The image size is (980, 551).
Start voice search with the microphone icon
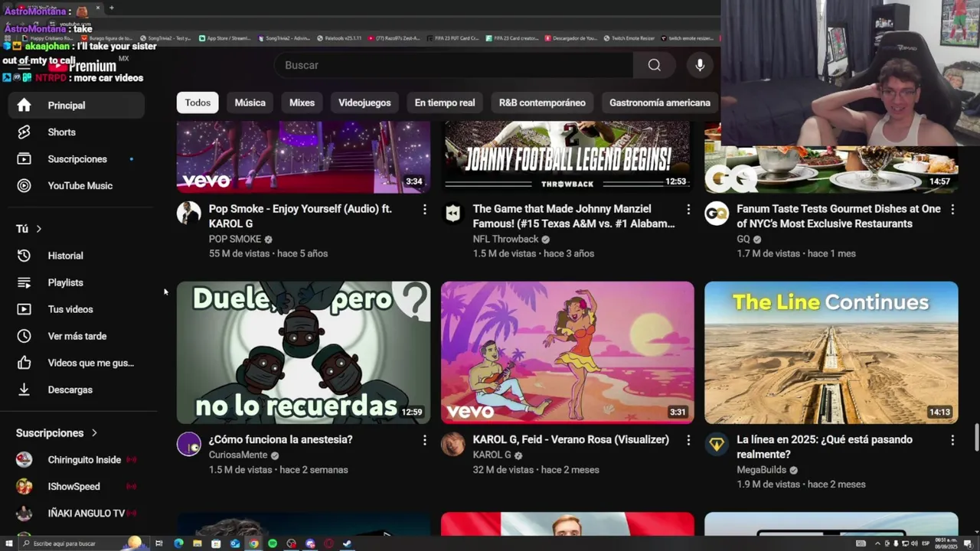pos(700,65)
